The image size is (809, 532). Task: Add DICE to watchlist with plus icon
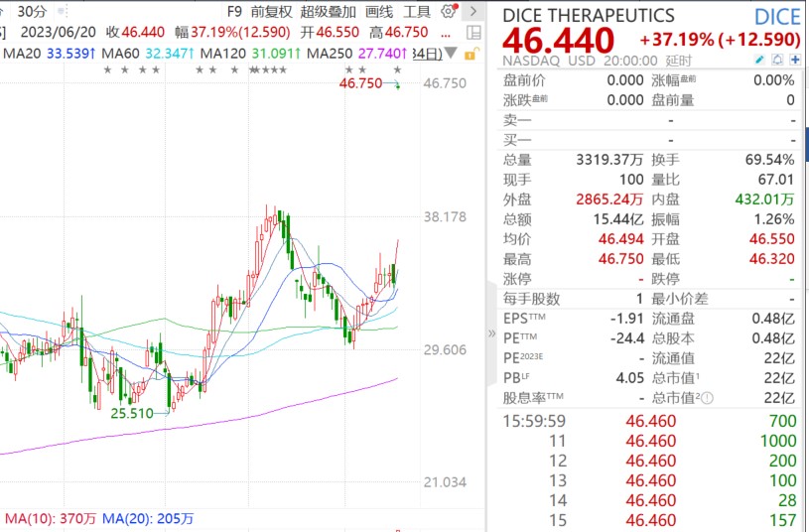794,60
